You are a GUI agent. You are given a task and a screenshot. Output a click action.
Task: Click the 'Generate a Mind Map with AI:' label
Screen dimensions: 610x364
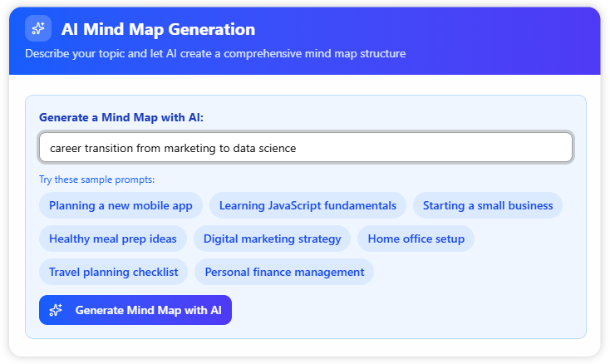(x=121, y=117)
